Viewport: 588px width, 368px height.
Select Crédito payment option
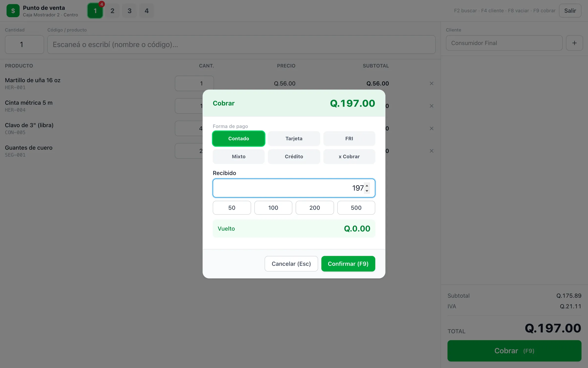(x=294, y=157)
